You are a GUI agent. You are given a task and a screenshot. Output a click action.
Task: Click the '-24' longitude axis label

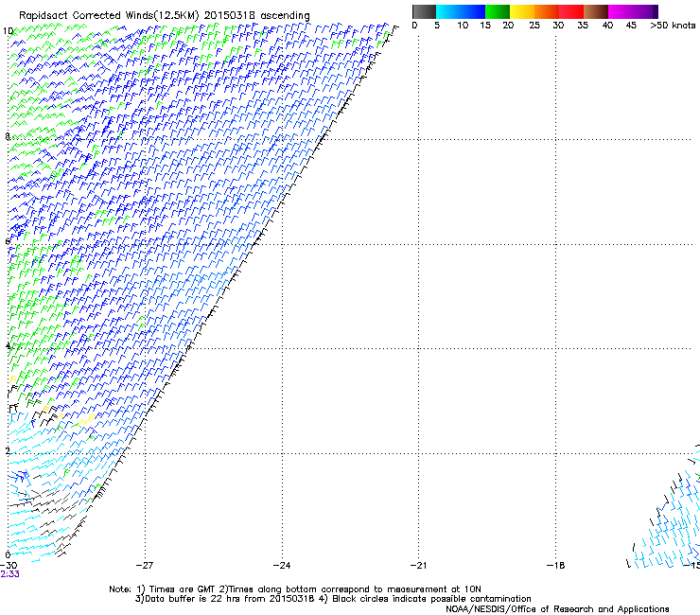coord(282,566)
